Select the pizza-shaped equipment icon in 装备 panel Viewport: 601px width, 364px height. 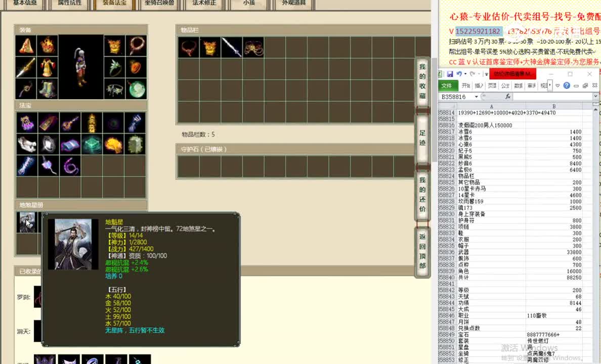click(x=26, y=45)
